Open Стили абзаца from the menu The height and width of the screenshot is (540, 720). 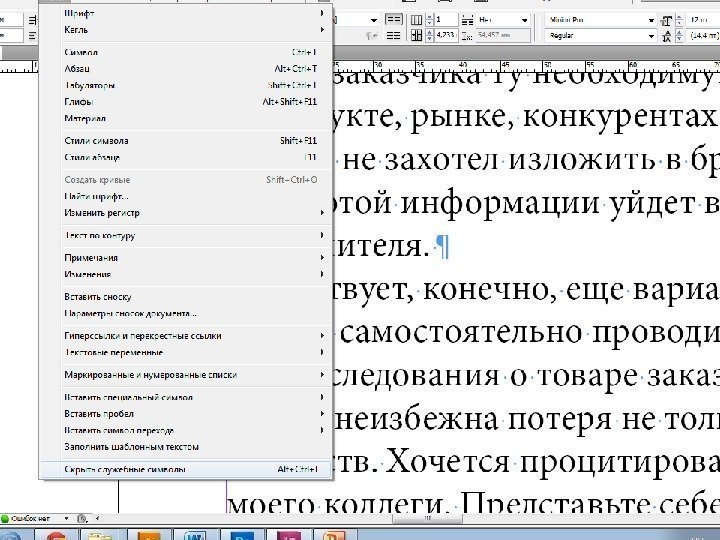click(x=186, y=158)
